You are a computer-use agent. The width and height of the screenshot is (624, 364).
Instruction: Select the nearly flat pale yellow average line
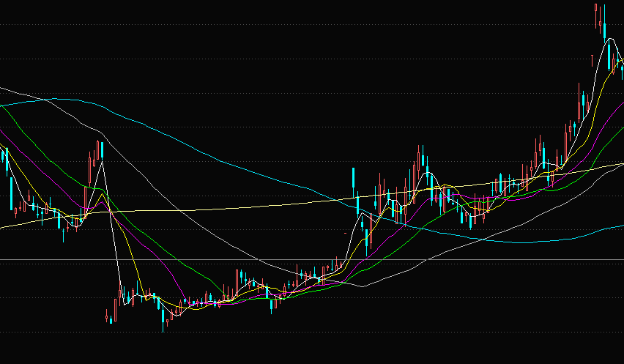tap(312, 202)
